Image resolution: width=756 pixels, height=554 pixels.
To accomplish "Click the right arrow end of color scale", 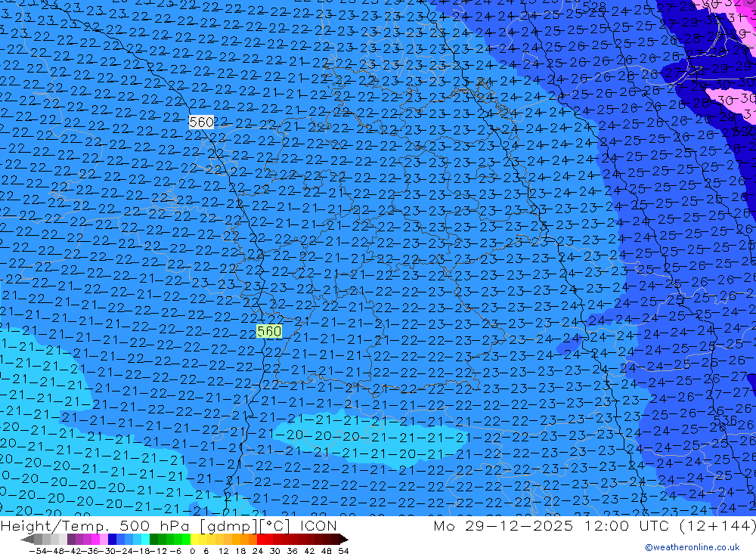I will coord(344,540).
